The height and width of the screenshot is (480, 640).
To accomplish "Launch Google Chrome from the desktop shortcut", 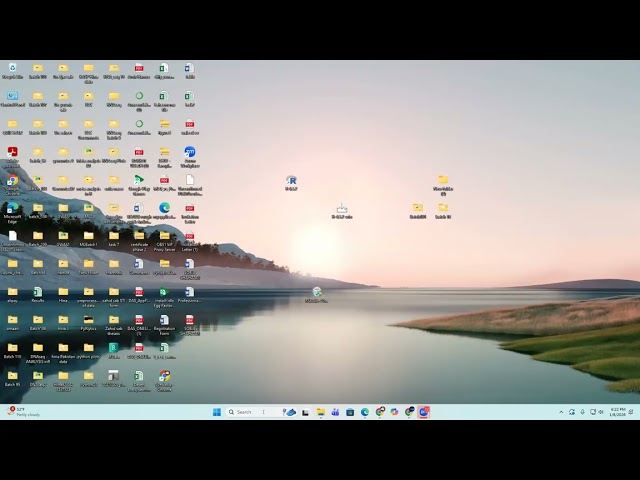I will pos(12,181).
